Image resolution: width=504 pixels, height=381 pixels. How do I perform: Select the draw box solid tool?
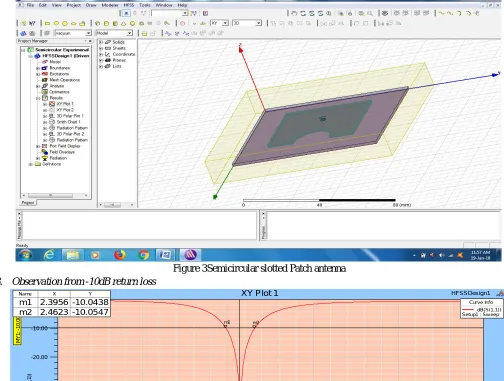pos(97,23)
